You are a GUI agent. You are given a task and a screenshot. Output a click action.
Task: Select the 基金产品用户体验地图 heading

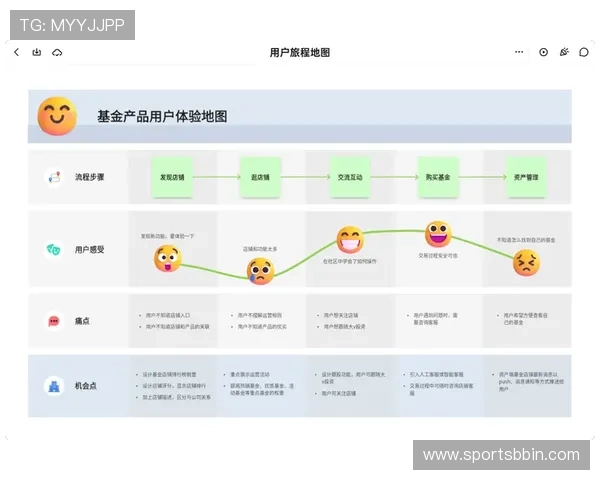[x=162, y=116]
